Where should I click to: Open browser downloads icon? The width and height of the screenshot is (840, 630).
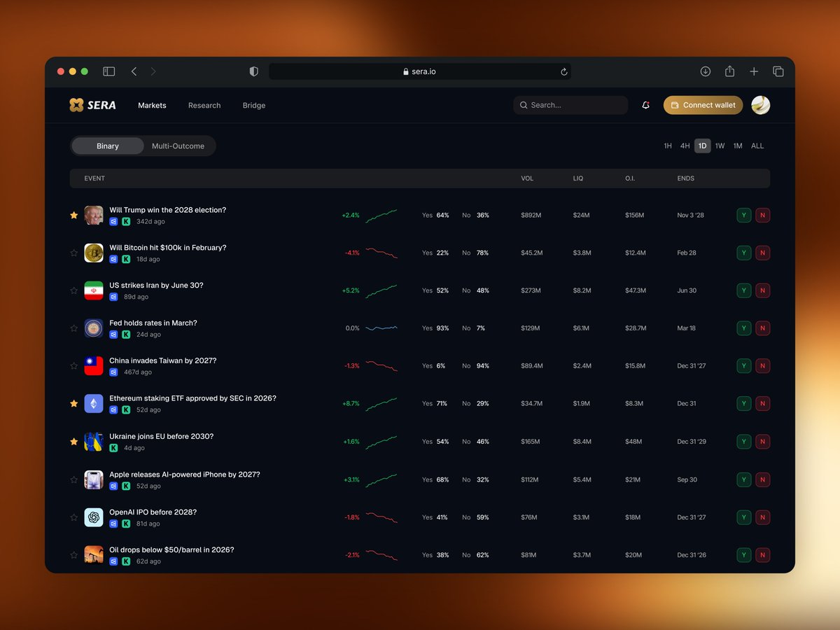706,71
